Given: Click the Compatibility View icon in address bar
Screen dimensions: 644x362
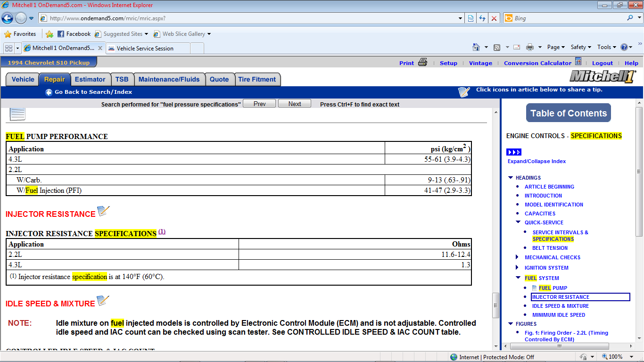Looking at the screenshot, I should pos(471,18).
